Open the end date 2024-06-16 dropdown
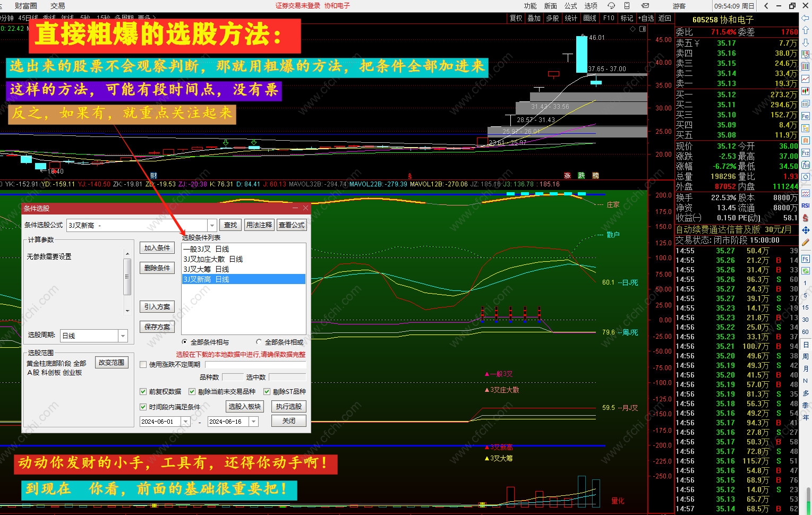The image size is (812, 515). tap(254, 422)
